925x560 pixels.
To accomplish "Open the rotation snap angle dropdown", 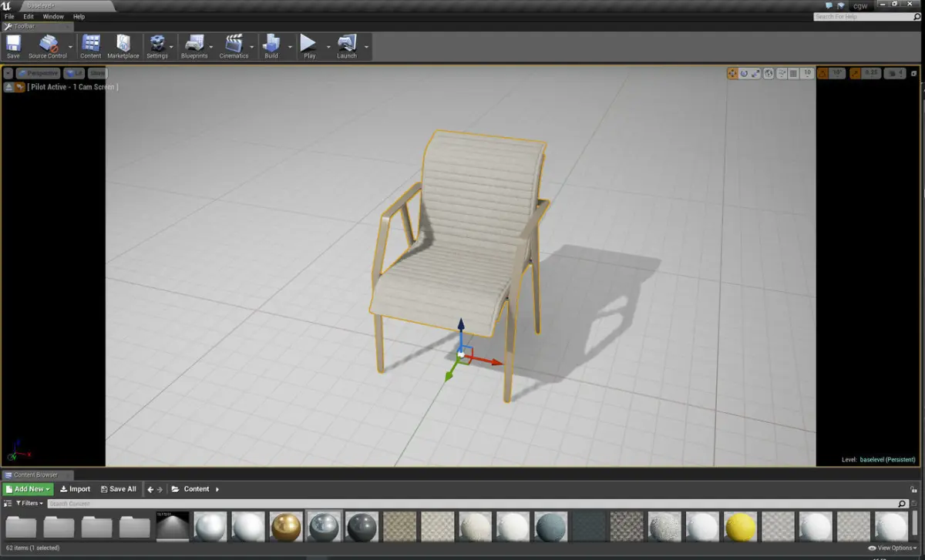I will click(x=837, y=73).
